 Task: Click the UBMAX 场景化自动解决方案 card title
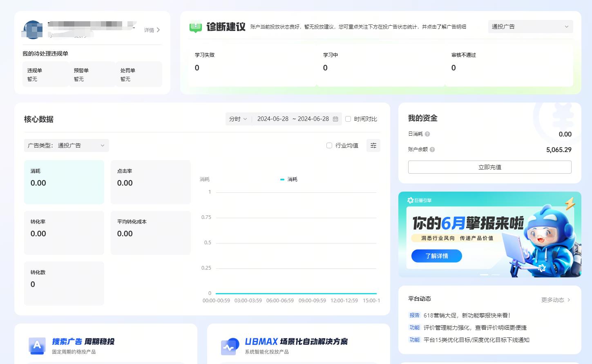pos(296,342)
